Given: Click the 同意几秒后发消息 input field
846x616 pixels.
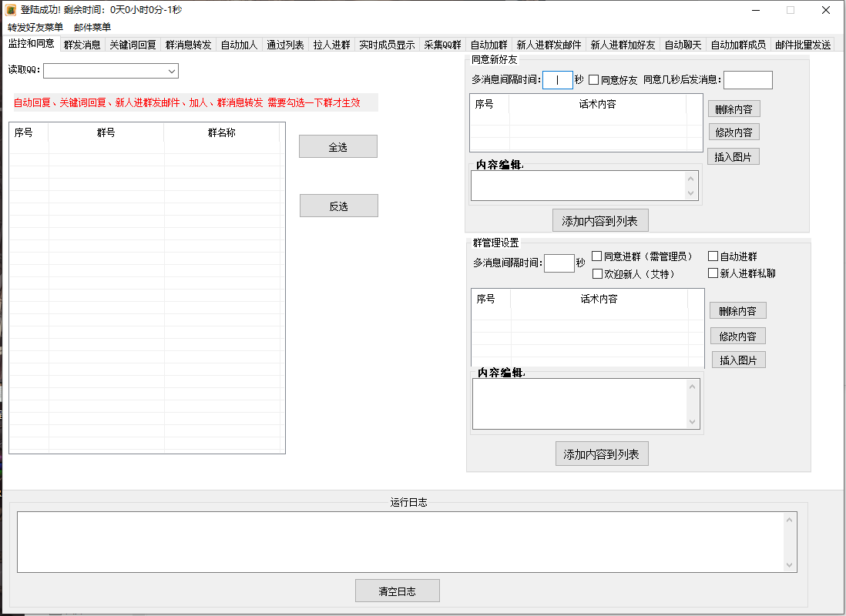Looking at the screenshot, I should tap(747, 79).
